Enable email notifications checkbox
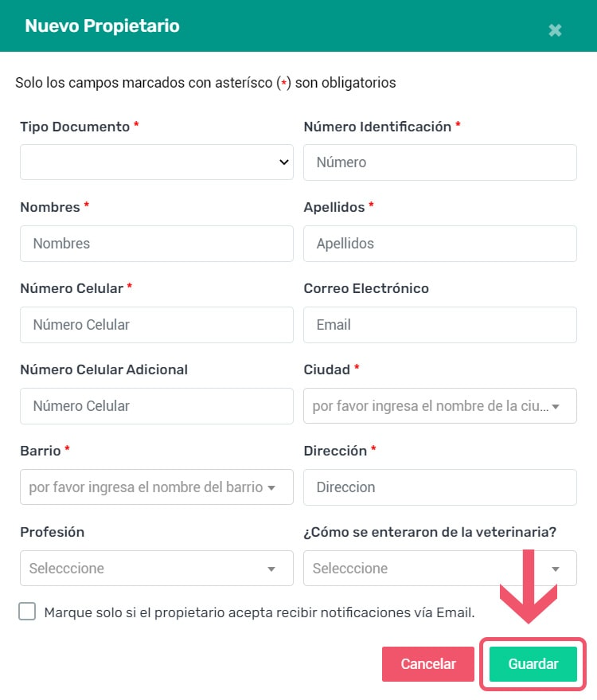597x700 pixels. [27, 611]
